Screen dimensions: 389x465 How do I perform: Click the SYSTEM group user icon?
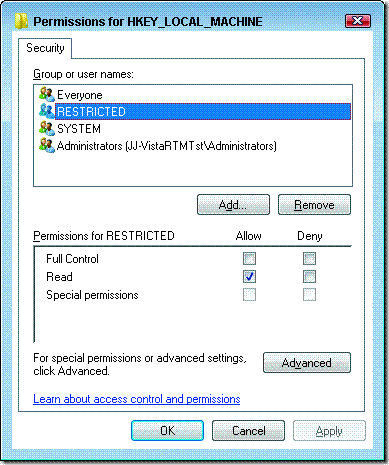47,128
